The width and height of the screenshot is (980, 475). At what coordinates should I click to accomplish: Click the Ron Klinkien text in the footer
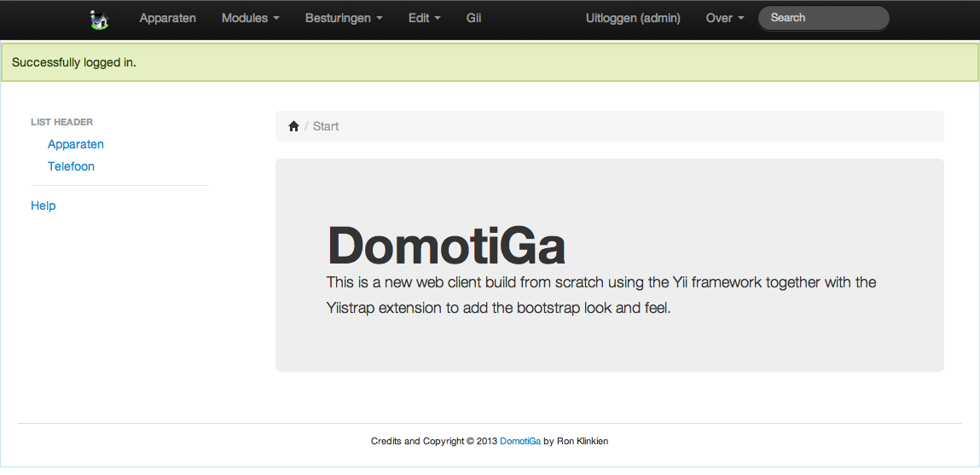tap(583, 441)
